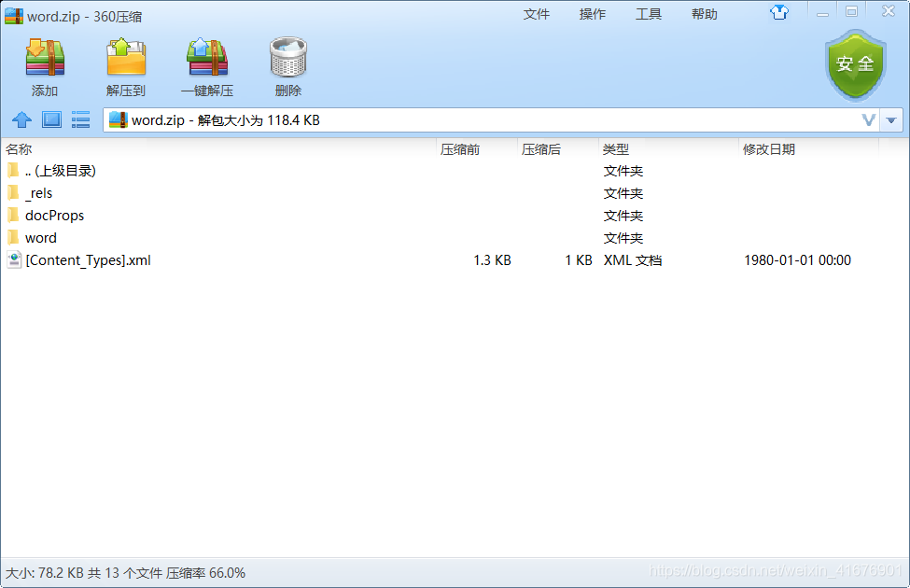Click the status bar size summary text
910x588 pixels.
125,573
